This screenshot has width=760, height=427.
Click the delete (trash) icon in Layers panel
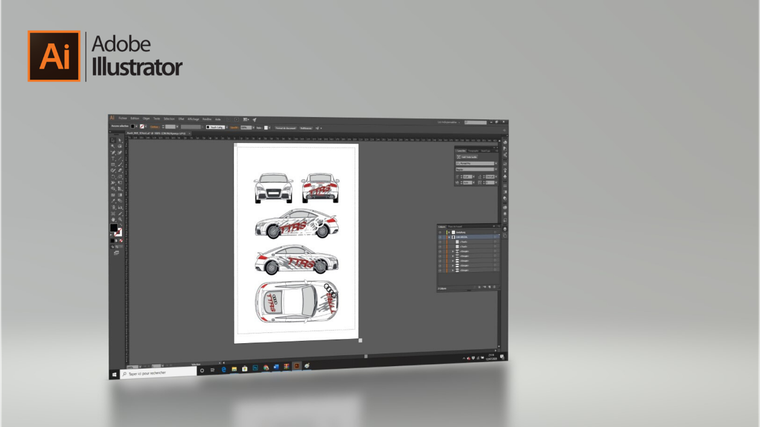coord(494,287)
